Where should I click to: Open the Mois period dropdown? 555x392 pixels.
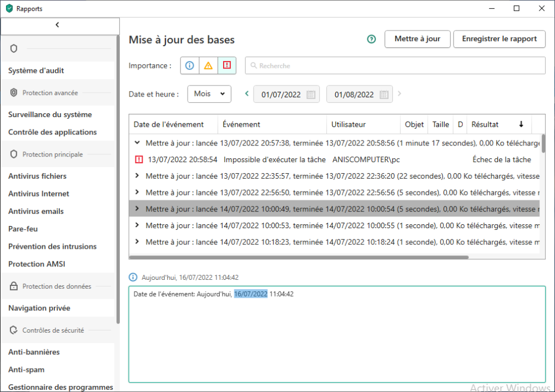coord(209,94)
